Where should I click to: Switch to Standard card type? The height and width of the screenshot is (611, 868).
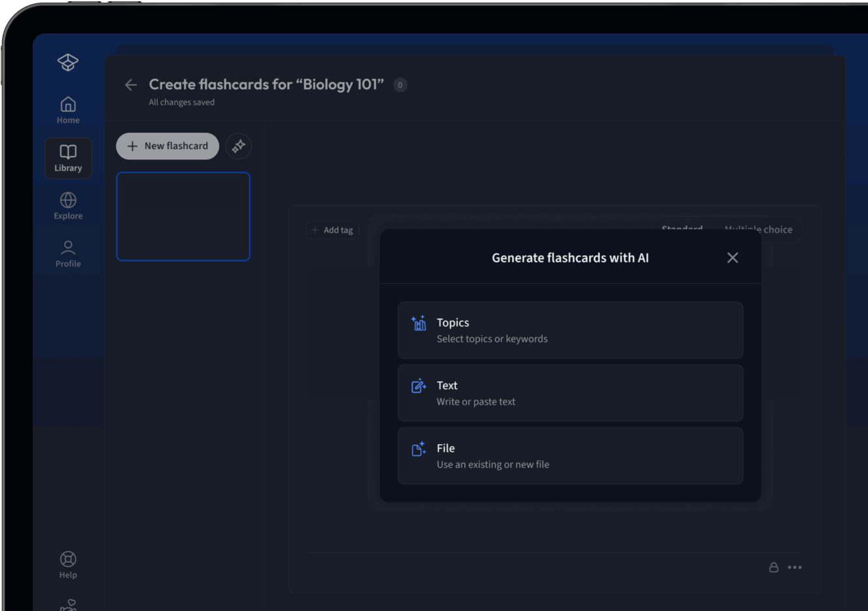(x=682, y=228)
